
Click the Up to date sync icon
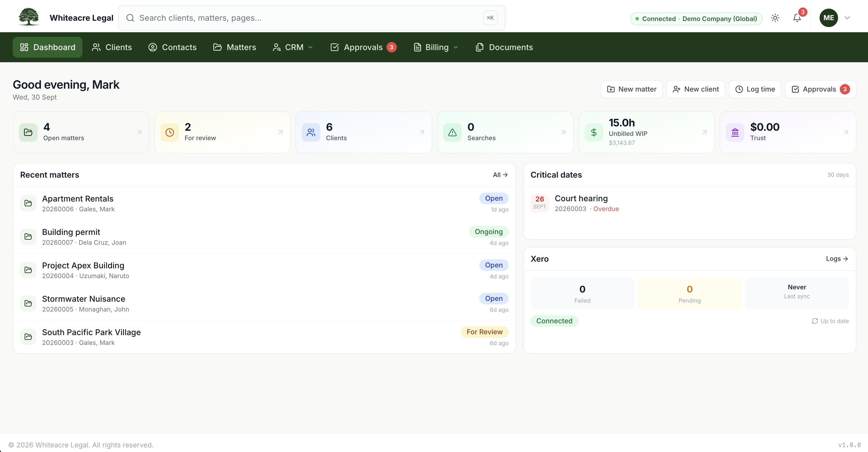tap(815, 321)
